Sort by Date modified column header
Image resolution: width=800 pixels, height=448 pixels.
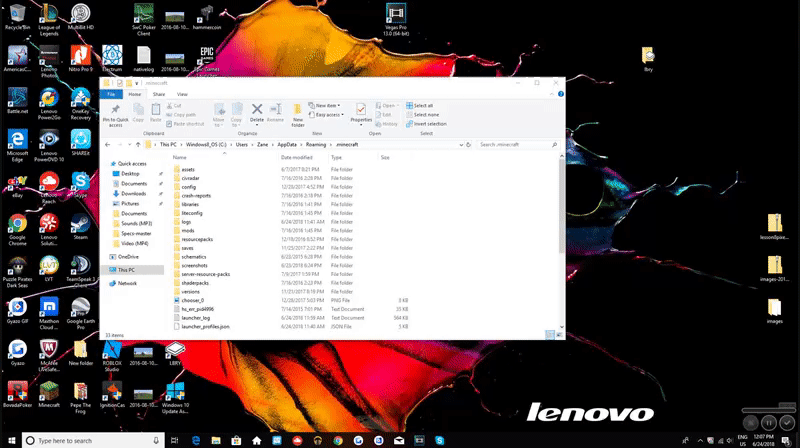pos(296,158)
